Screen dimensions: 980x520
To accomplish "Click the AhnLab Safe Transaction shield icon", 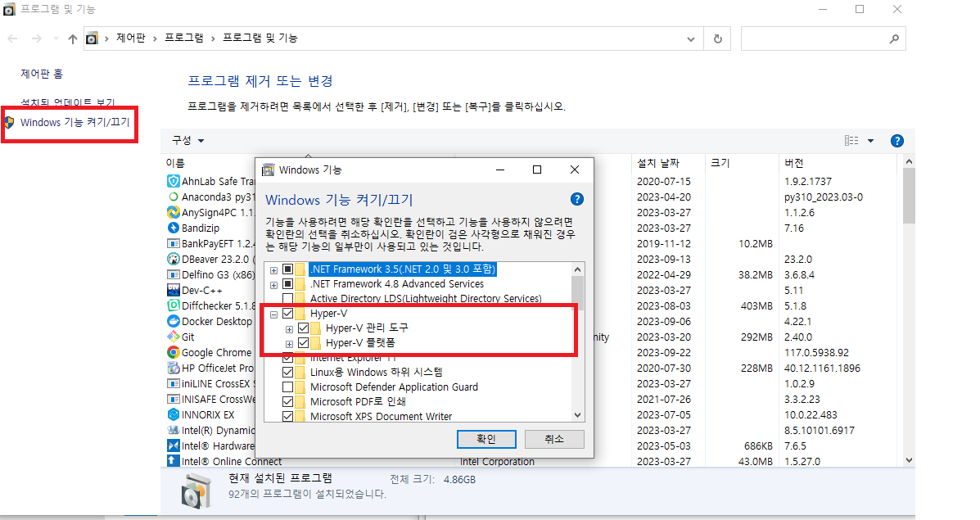I will pyautogui.click(x=173, y=181).
